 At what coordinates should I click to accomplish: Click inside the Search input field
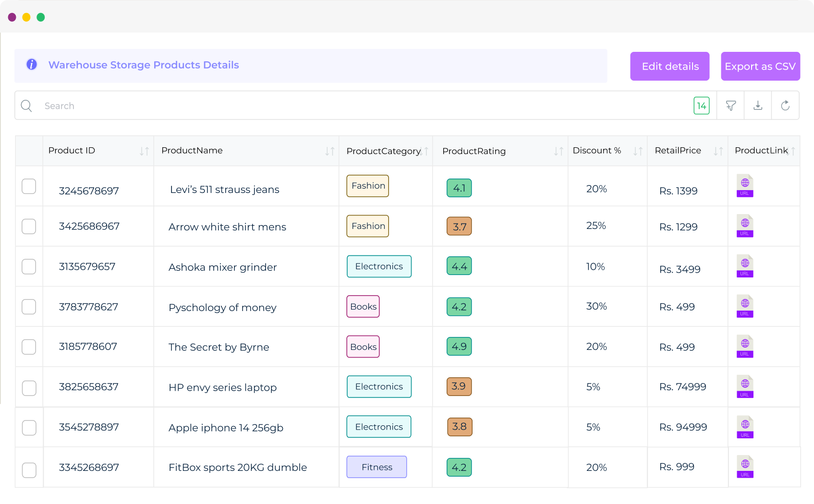pos(192,106)
